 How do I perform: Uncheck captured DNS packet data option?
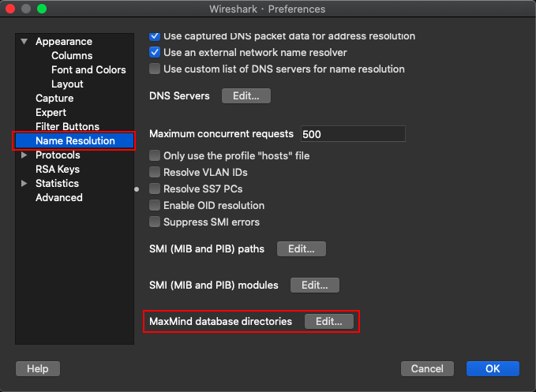[155, 35]
